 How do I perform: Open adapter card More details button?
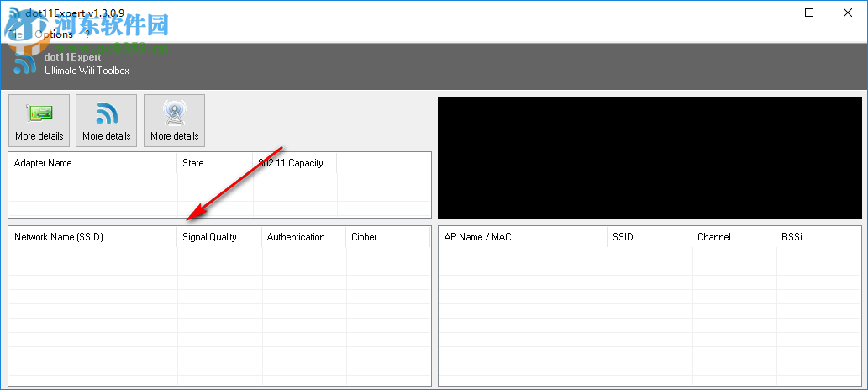coord(39,120)
